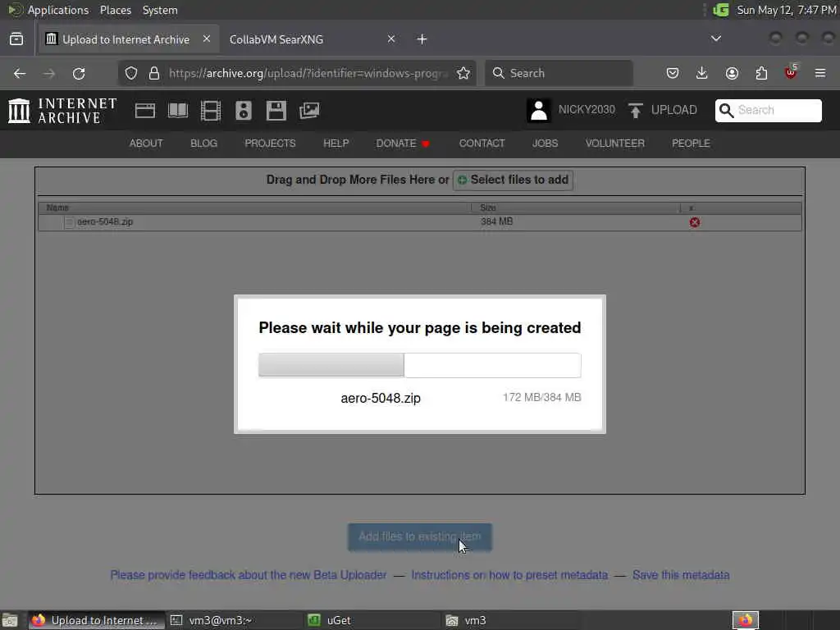Open the Places menu
This screenshot has height=630, width=840.
(x=116, y=10)
